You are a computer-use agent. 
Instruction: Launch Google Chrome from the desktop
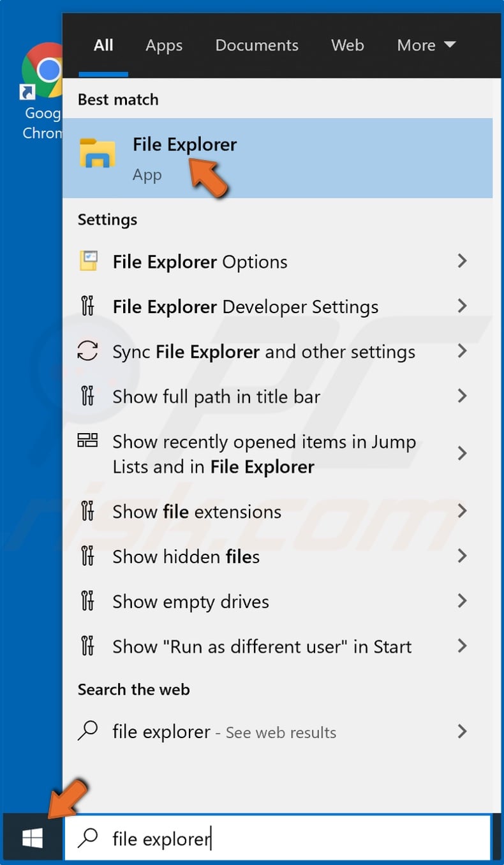(x=42, y=71)
